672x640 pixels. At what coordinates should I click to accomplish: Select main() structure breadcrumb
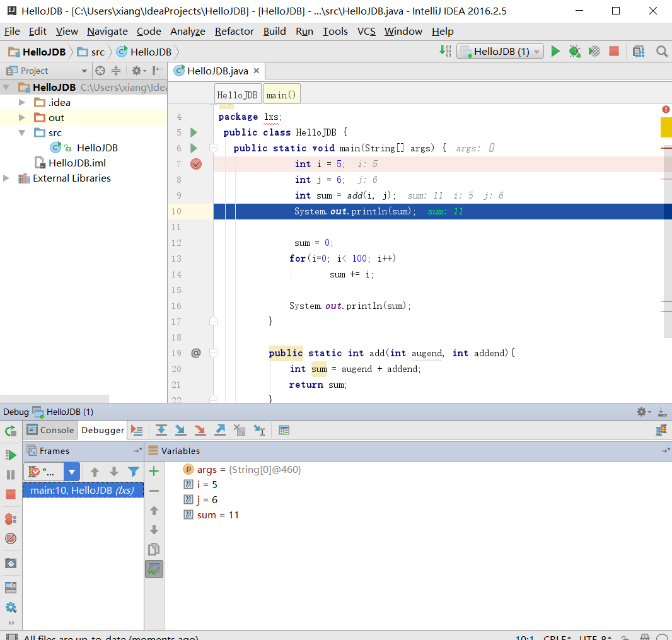pos(281,95)
